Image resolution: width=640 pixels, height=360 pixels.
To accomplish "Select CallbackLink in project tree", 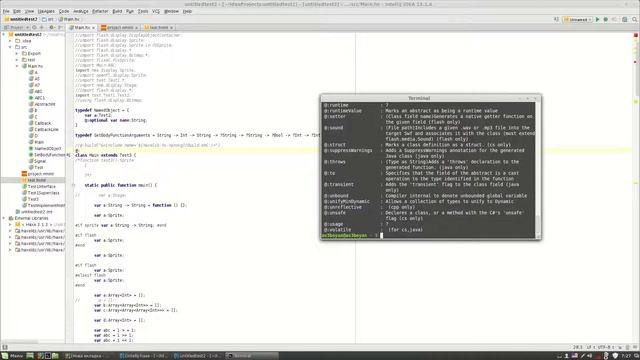I will tap(44, 129).
